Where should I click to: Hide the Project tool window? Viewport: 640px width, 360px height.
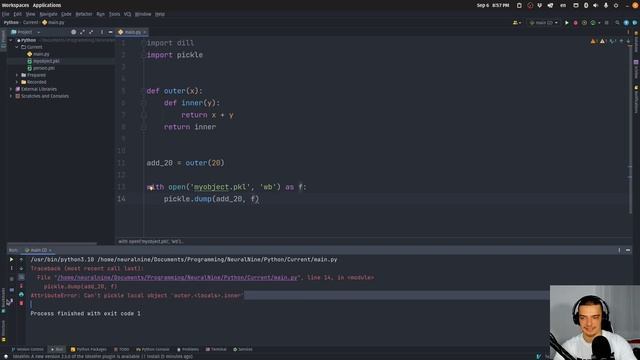pyautogui.click(x=110, y=32)
